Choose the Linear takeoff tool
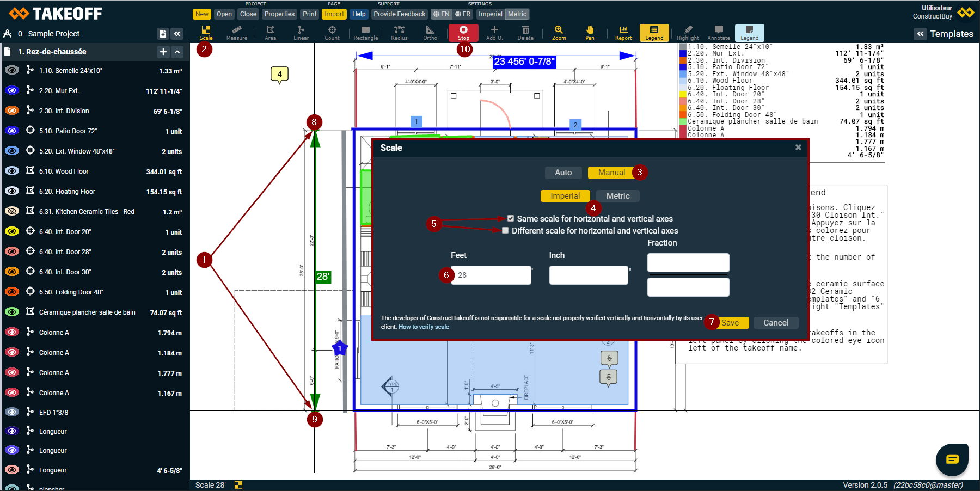Viewport: 980px width, 491px height. pos(301,32)
